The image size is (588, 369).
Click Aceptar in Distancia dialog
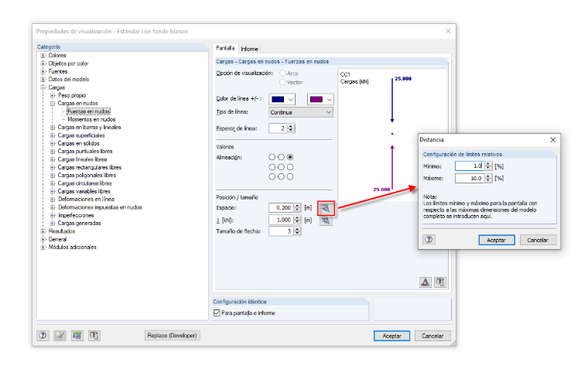point(497,240)
